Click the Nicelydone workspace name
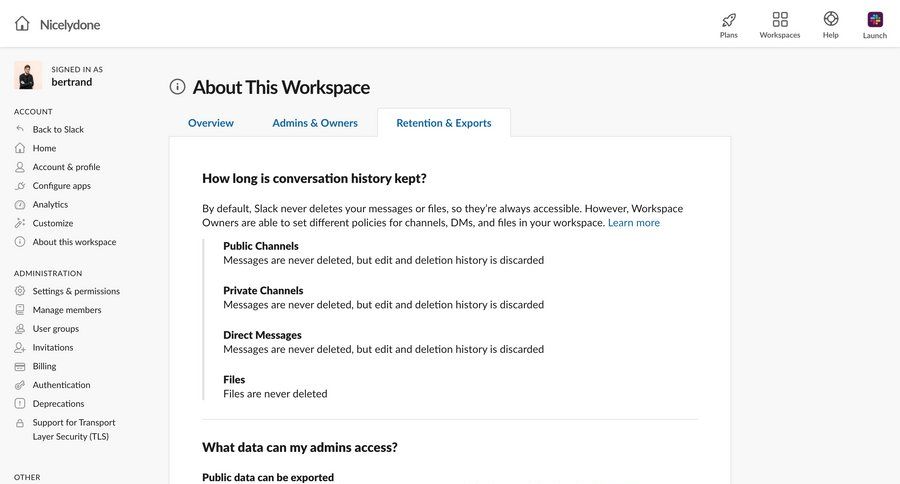Screen dimensions: 900x484 (70, 25)
